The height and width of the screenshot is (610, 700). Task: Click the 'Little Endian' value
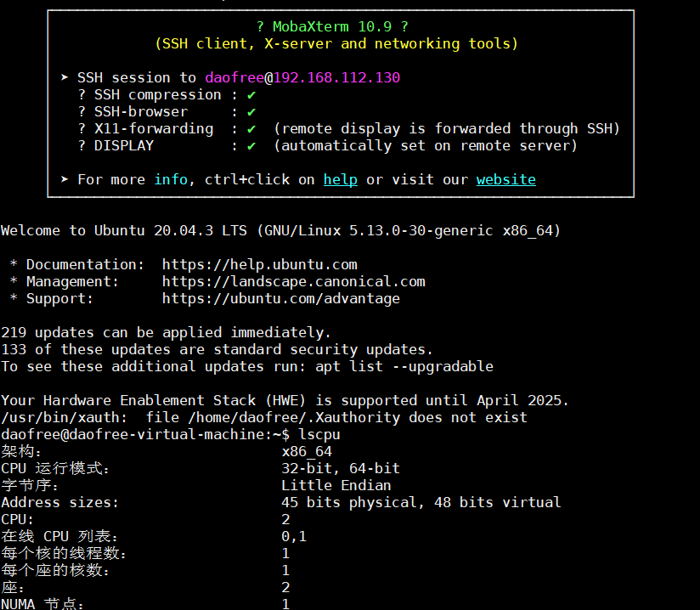tap(336, 485)
